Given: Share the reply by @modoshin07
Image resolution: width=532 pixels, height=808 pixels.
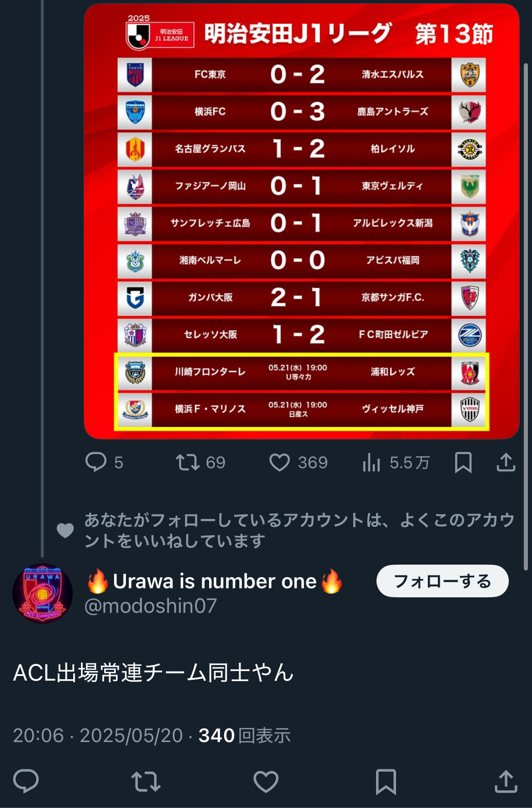Looking at the screenshot, I should point(506,781).
